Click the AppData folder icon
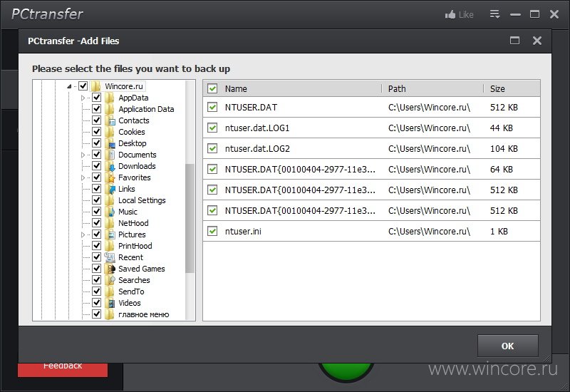This screenshot has height=392, width=570. pyautogui.click(x=109, y=98)
